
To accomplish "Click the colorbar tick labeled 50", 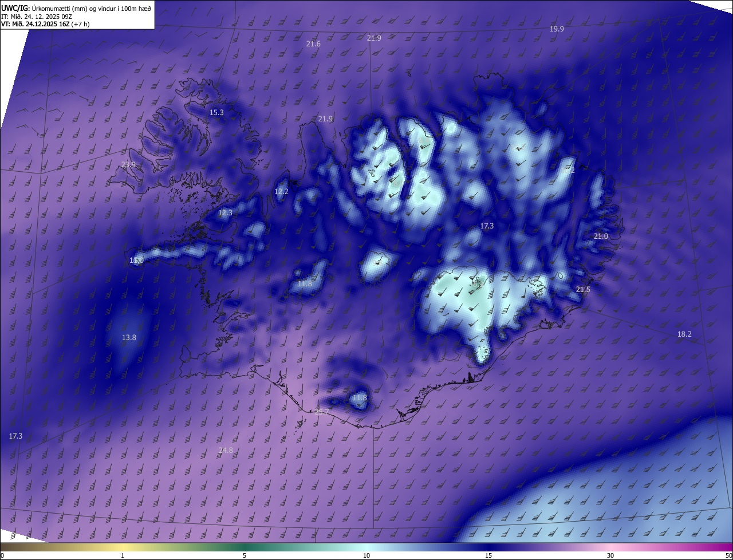I will point(728,555).
